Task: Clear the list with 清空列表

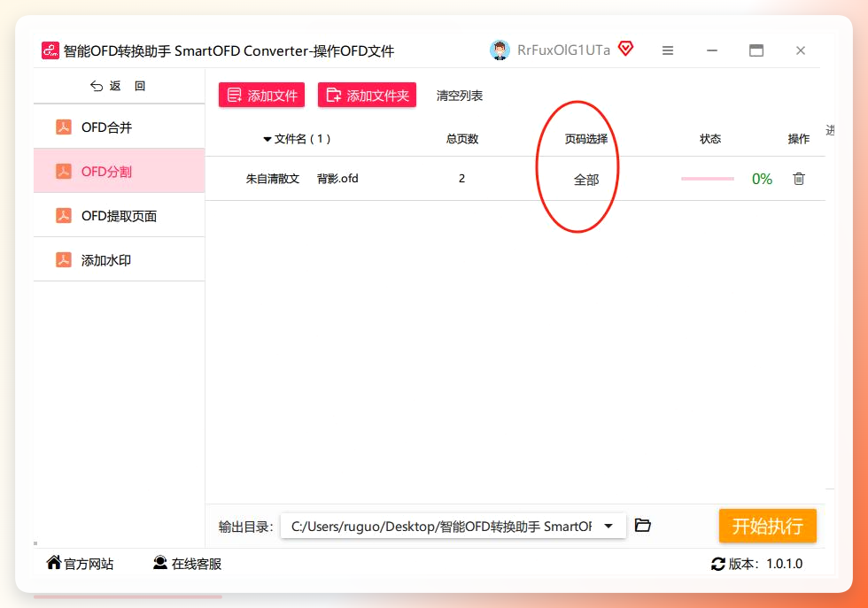Action: (x=460, y=96)
